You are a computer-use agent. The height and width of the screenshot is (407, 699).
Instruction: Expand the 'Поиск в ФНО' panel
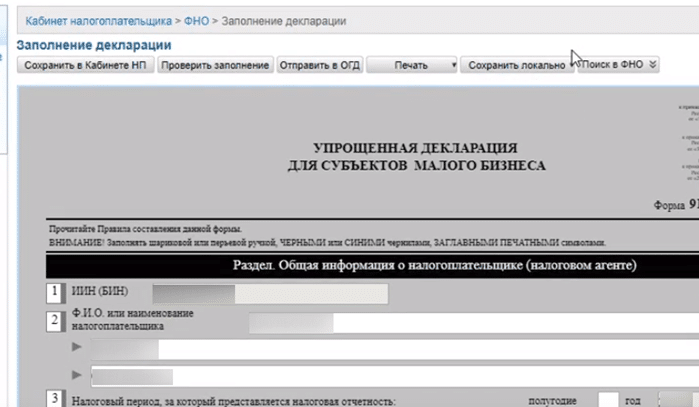[x=618, y=65]
